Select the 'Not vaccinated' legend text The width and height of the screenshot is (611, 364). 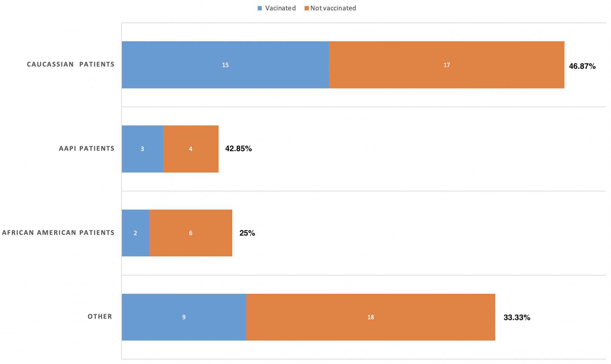(x=333, y=8)
